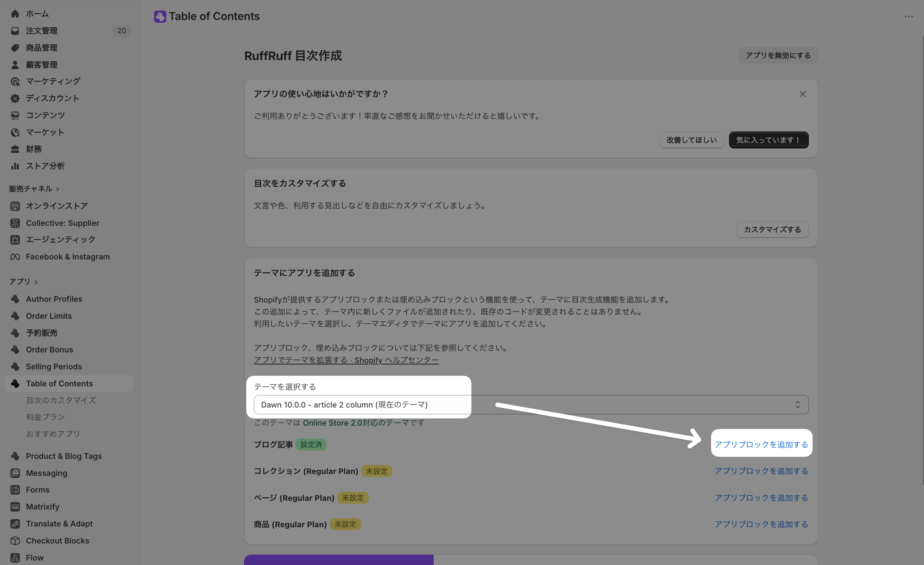
Task: Click the Facebook & Instagram Meta icon
Action: pos(15,257)
